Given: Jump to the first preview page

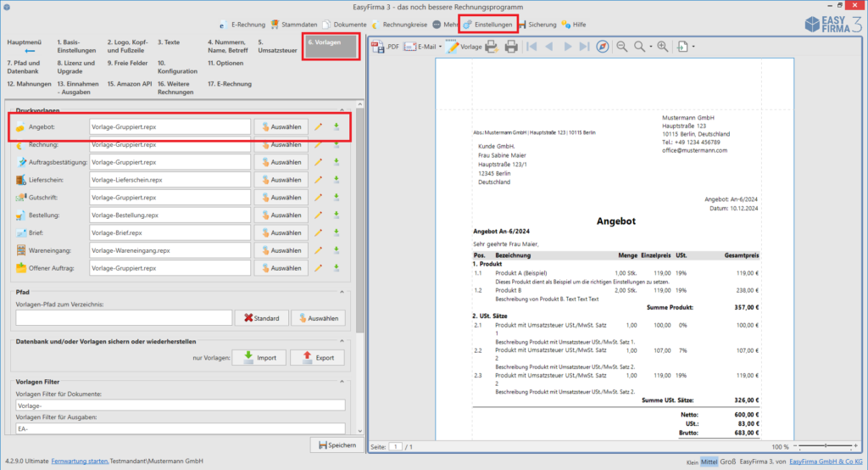Looking at the screenshot, I should [532, 47].
